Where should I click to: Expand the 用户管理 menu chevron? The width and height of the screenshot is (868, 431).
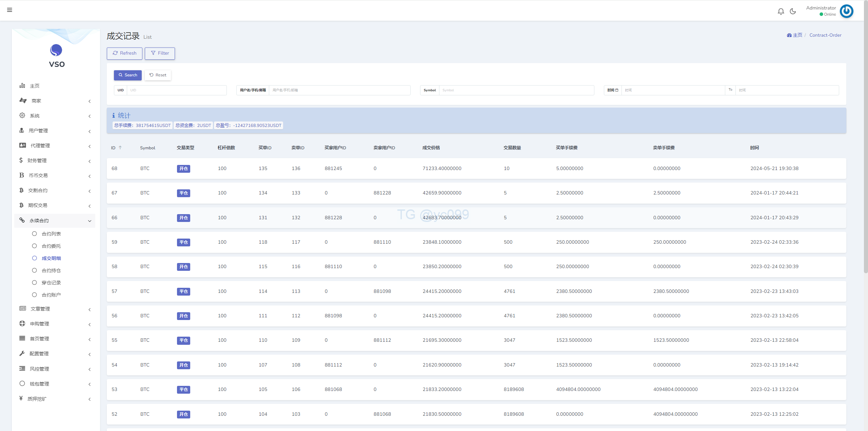click(x=90, y=131)
